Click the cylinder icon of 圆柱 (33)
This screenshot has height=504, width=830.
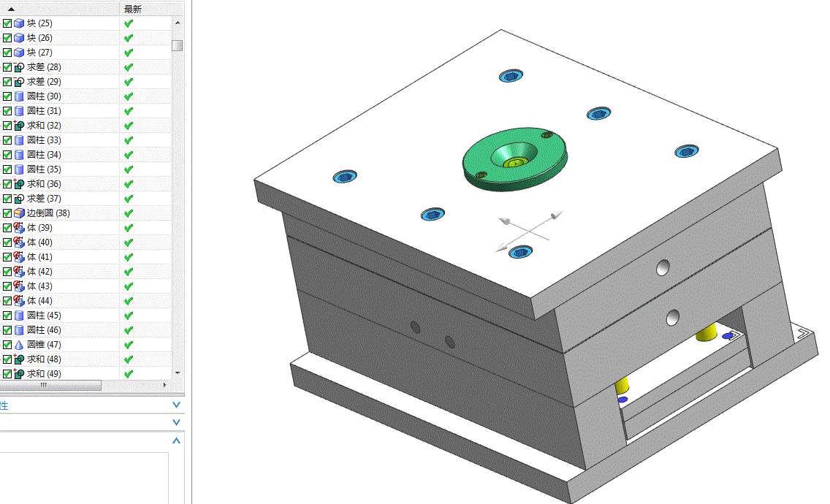[19, 140]
